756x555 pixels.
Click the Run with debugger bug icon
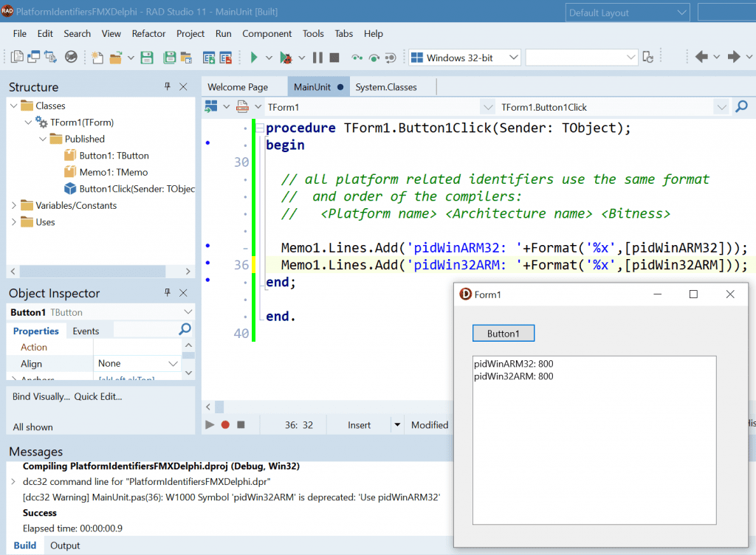[286, 58]
